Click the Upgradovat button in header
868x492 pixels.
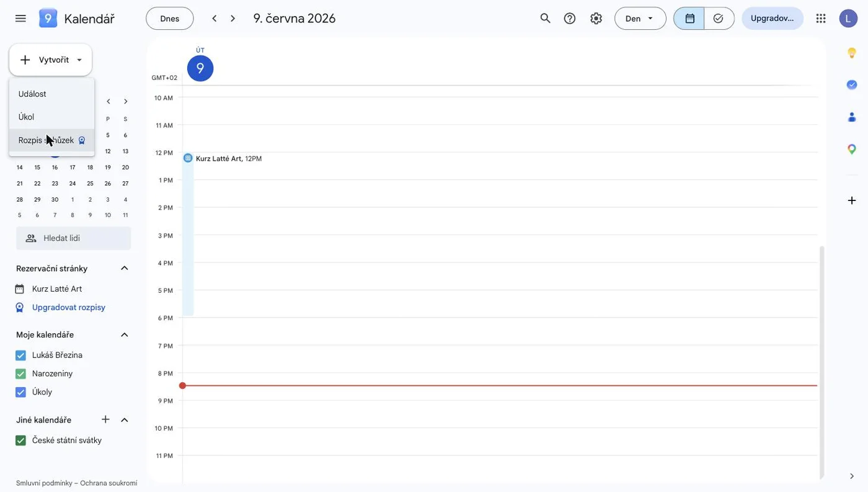(x=773, y=19)
